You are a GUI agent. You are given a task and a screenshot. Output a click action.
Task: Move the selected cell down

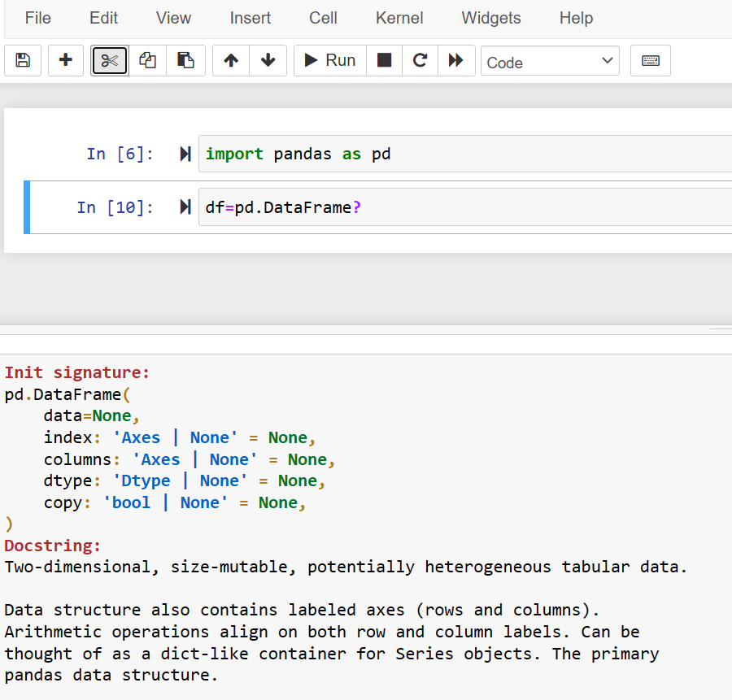coord(268,60)
